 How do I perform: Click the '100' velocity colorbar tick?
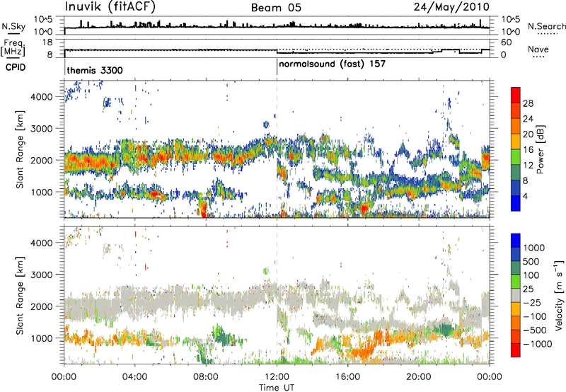click(x=531, y=275)
